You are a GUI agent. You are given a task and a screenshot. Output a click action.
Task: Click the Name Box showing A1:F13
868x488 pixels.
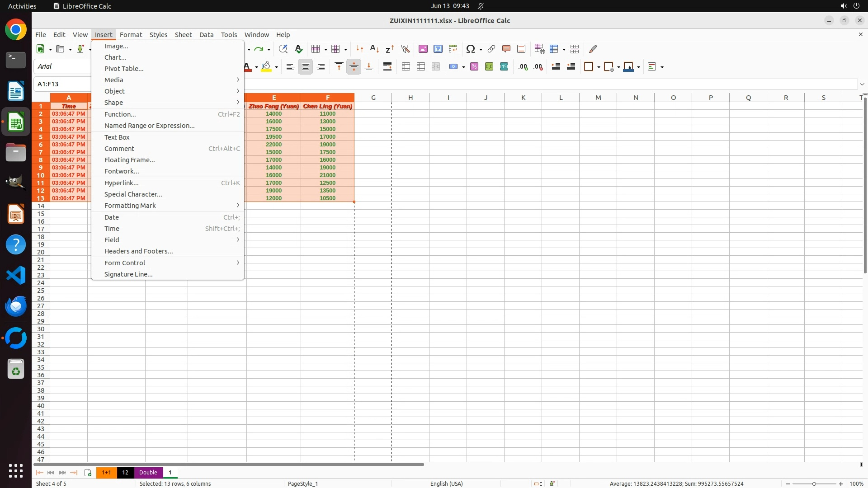click(x=63, y=84)
